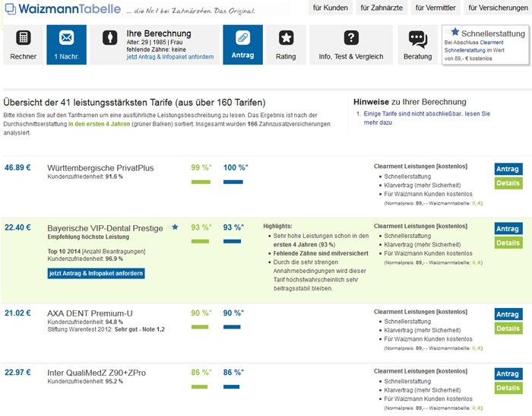Image resolution: width=532 pixels, height=416 pixels.
Task: Click Details for AXA DENT Premium-U
Action: 508,329
